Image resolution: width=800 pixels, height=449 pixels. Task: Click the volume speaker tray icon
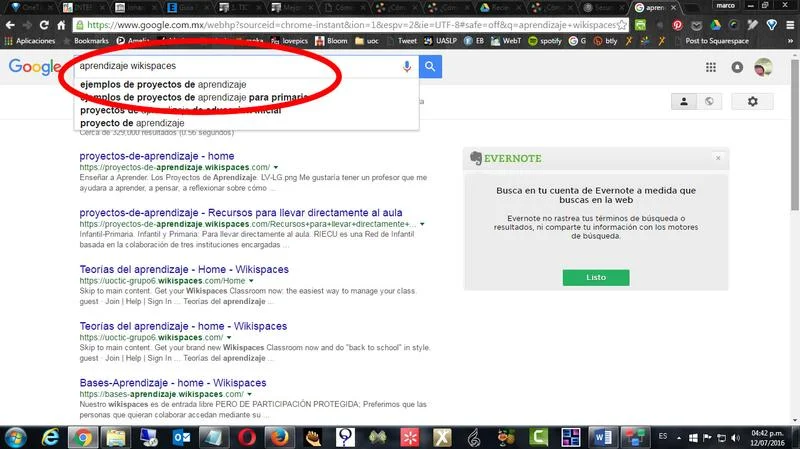click(x=735, y=438)
